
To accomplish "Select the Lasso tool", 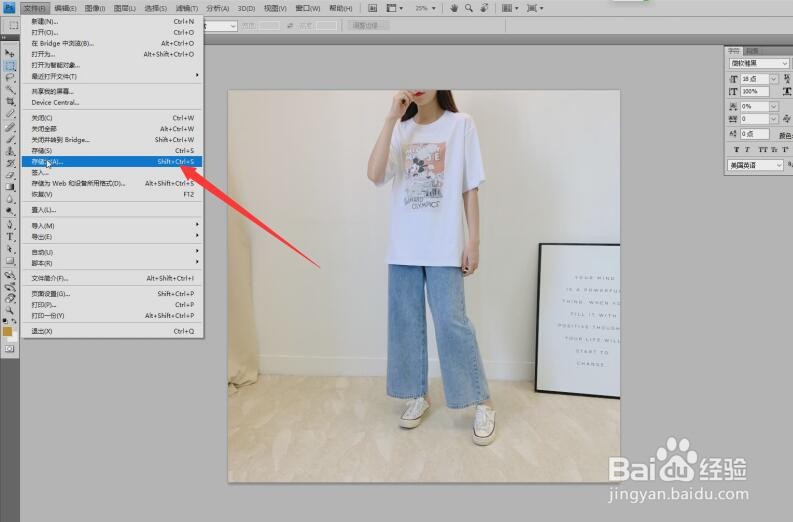I will [10, 77].
